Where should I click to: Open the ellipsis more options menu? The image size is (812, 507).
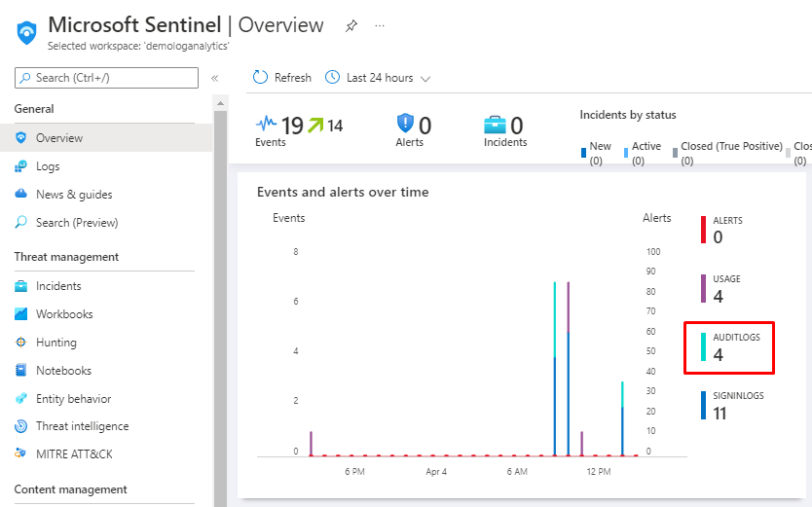(380, 25)
